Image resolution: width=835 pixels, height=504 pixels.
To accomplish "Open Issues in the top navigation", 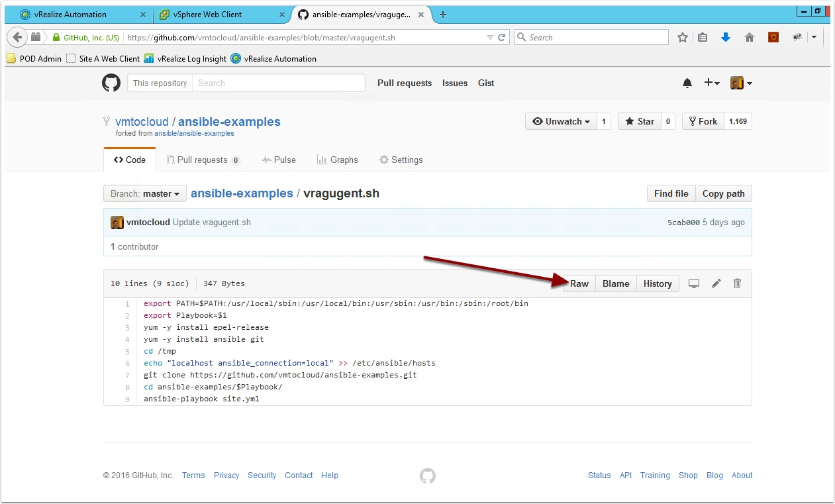I will (455, 83).
